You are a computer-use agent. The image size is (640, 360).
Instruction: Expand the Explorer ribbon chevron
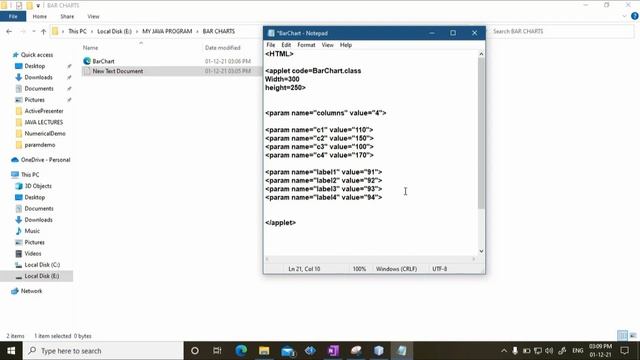(x=624, y=16)
